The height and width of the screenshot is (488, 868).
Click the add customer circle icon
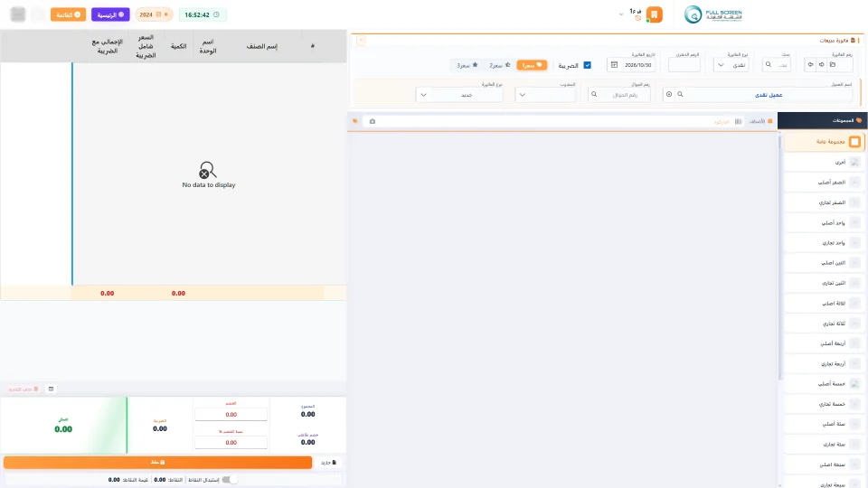coord(669,95)
